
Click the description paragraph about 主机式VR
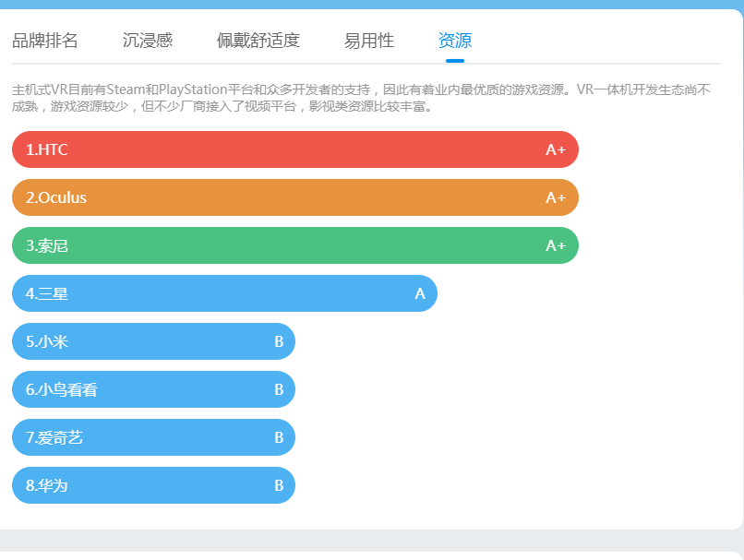click(362, 98)
